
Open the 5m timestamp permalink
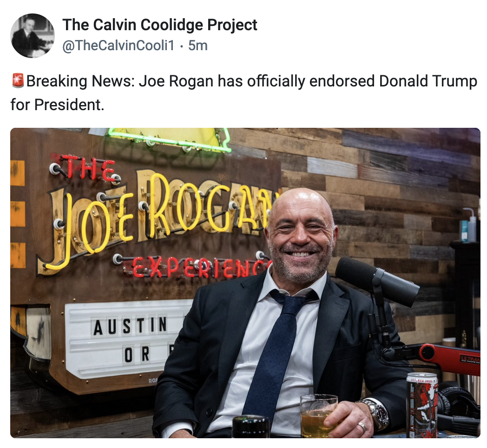[x=198, y=46]
